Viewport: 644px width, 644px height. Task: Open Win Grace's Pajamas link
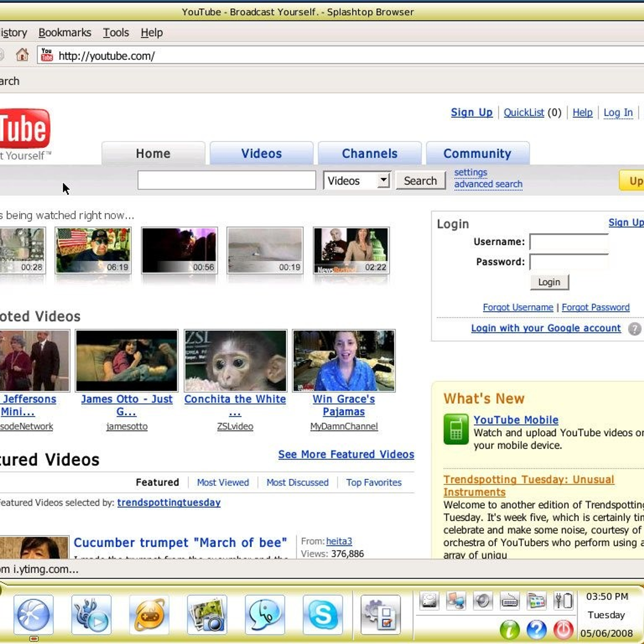tap(344, 405)
